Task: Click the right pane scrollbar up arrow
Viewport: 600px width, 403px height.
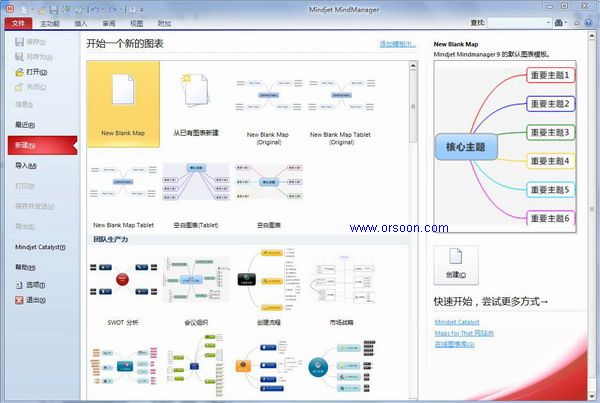Action: (592, 36)
